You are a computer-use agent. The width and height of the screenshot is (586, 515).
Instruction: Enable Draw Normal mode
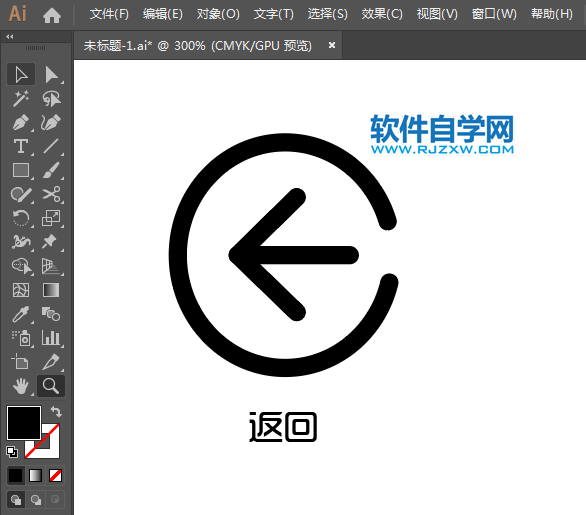16,500
